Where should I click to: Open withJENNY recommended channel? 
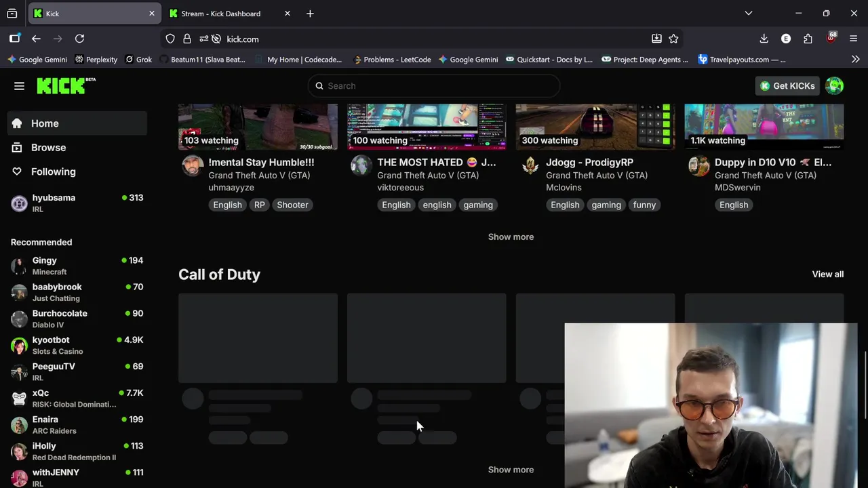coord(77,477)
